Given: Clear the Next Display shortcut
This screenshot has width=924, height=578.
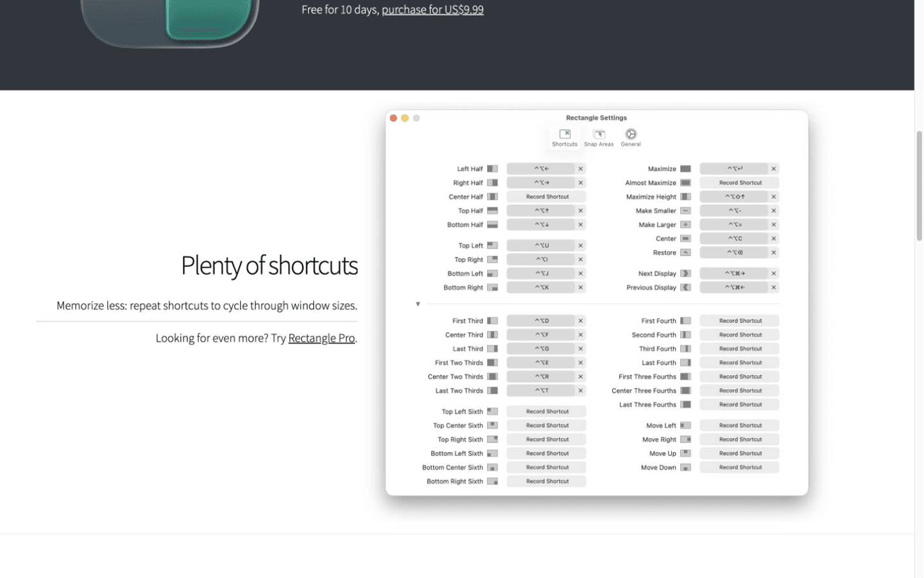Looking at the screenshot, I should pos(774,274).
